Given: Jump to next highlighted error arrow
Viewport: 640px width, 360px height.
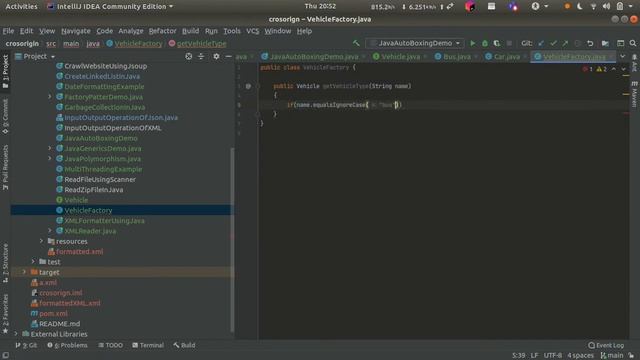Looking at the screenshot, I should (x=623, y=69).
